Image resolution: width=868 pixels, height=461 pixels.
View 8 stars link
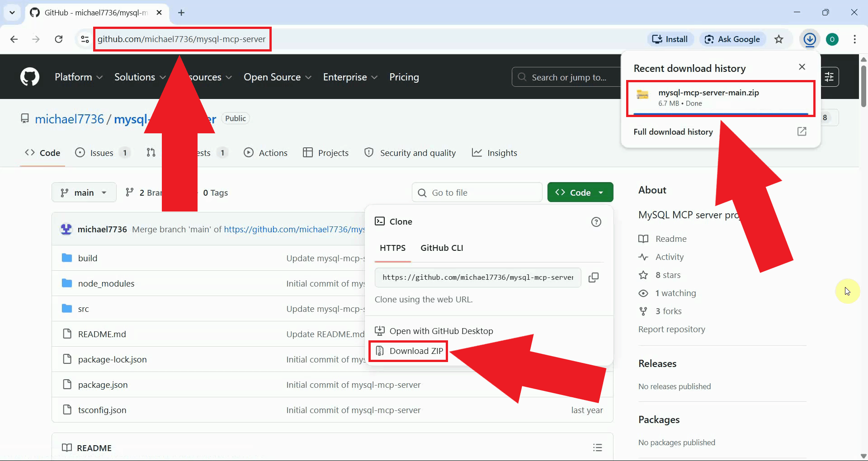[x=659, y=275]
